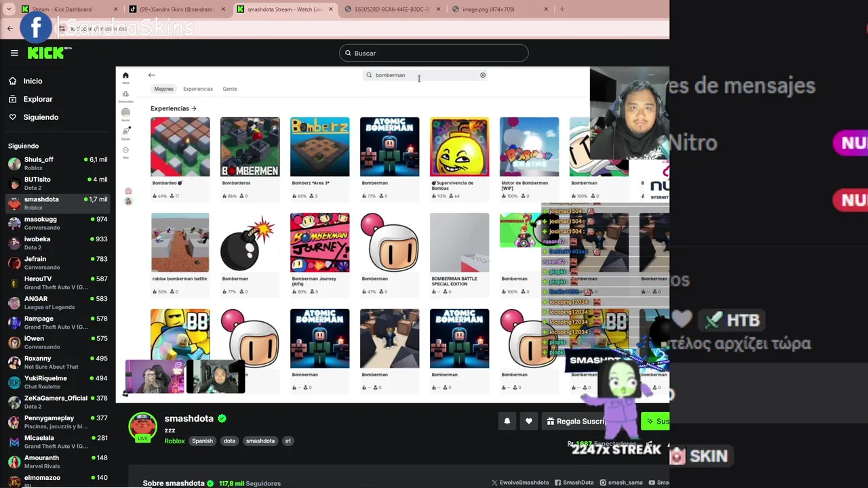
Task: Open Bomberz *Area 3* thumbnail
Action: [319, 147]
